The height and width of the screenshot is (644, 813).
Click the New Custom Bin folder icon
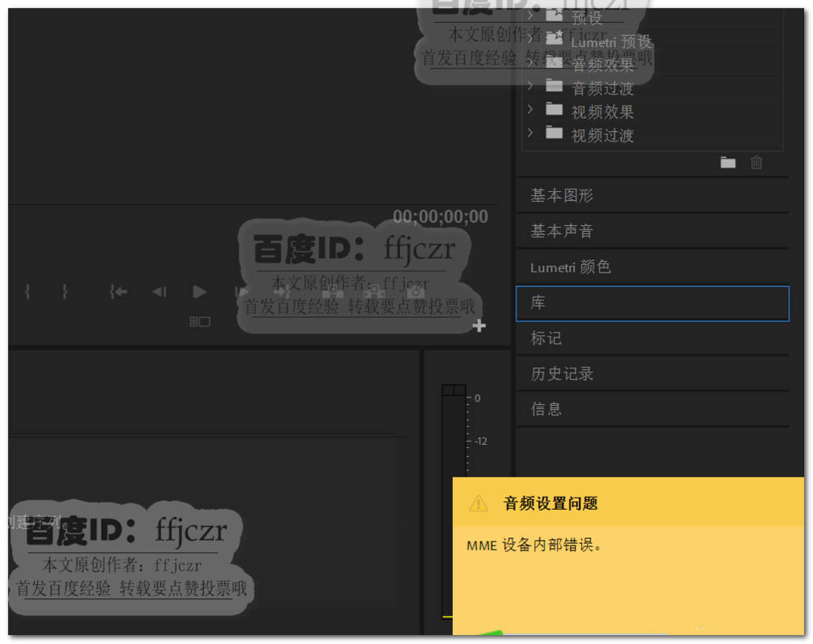click(x=728, y=163)
